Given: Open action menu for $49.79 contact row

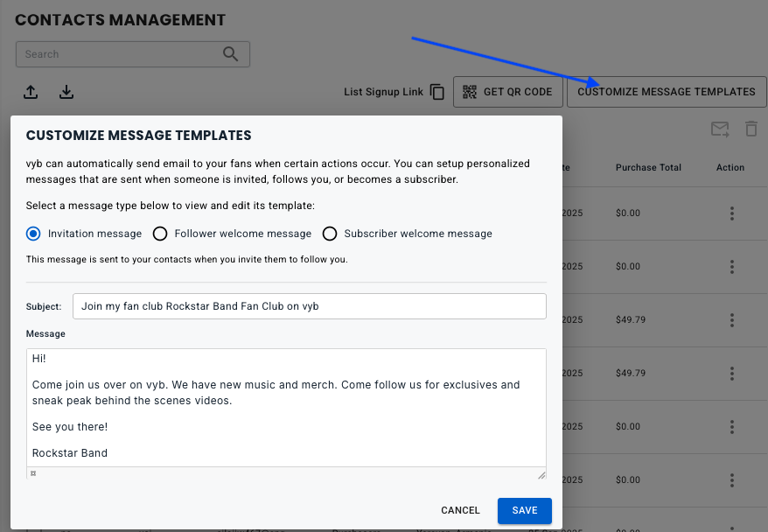Looking at the screenshot, I should [x=731, y=320].
